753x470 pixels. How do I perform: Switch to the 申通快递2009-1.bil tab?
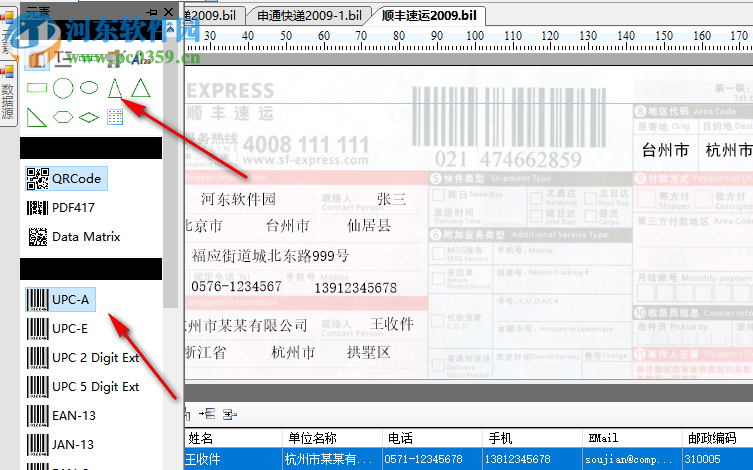309,16
